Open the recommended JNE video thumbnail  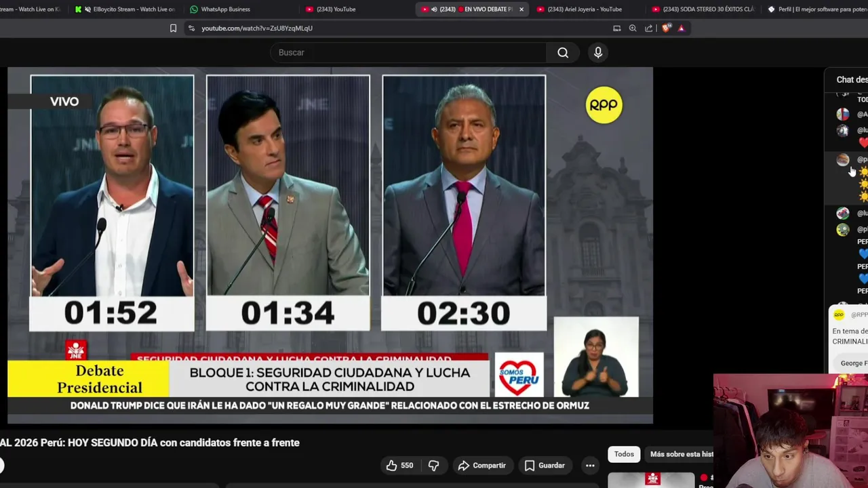[651, 480]
